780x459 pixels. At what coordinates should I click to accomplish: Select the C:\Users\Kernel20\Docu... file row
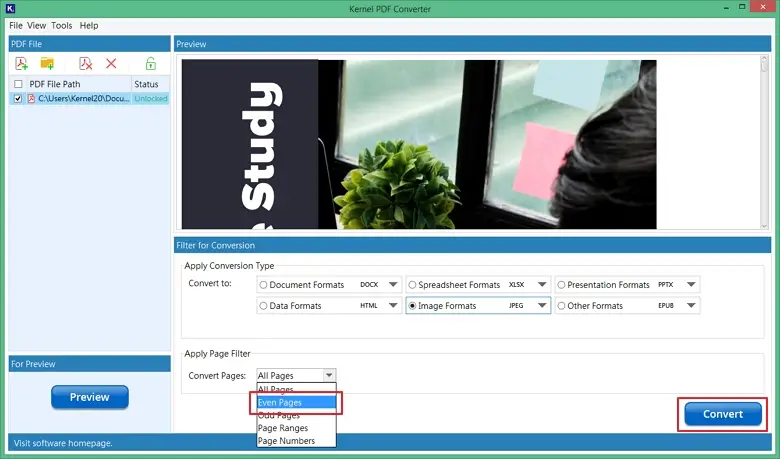coord(90,98)
